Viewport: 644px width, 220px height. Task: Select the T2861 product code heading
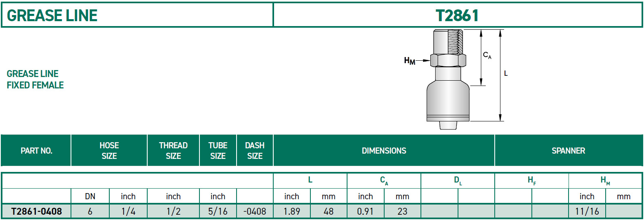point(457,15)
